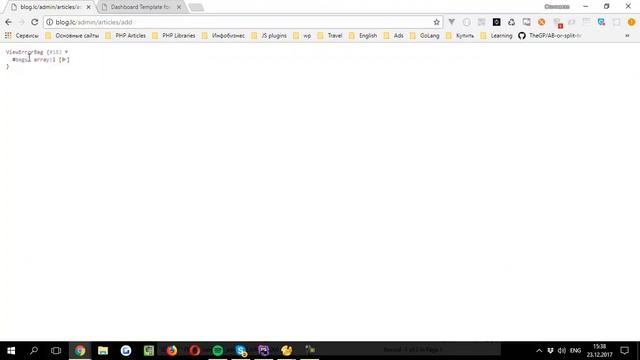Image resolution: width=640 pixels, height=360 pixels.
Task: Open the GitHub TheGP/AB-or-split bookmark
Action: pyautogui.click(x=550, y=36)
